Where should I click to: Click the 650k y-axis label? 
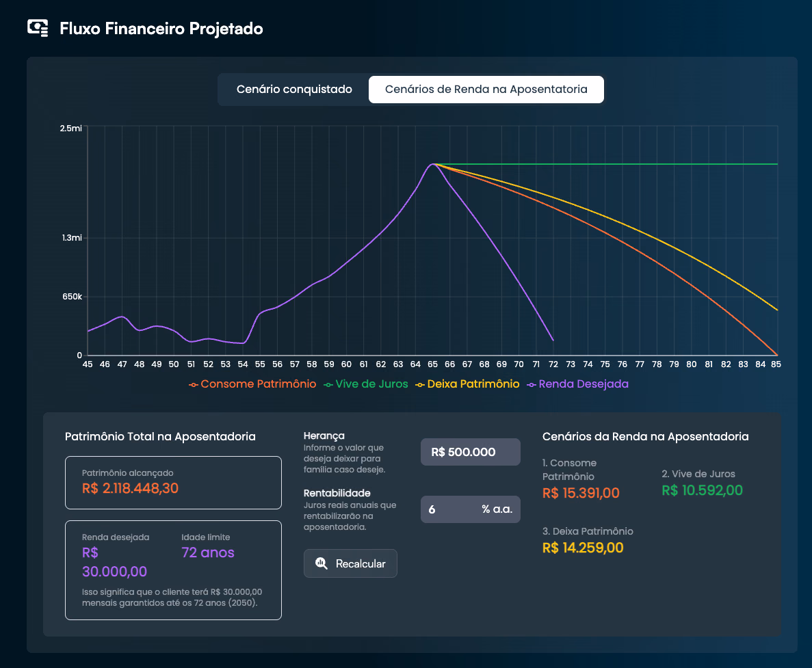pyautogui.click(x=72, y=297)
